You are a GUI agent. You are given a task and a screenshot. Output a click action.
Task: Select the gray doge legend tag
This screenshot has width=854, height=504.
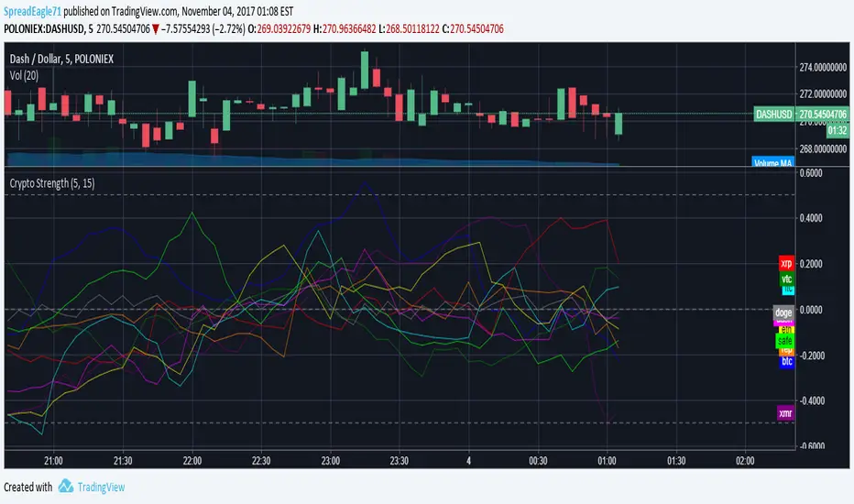tap(783, 312)
